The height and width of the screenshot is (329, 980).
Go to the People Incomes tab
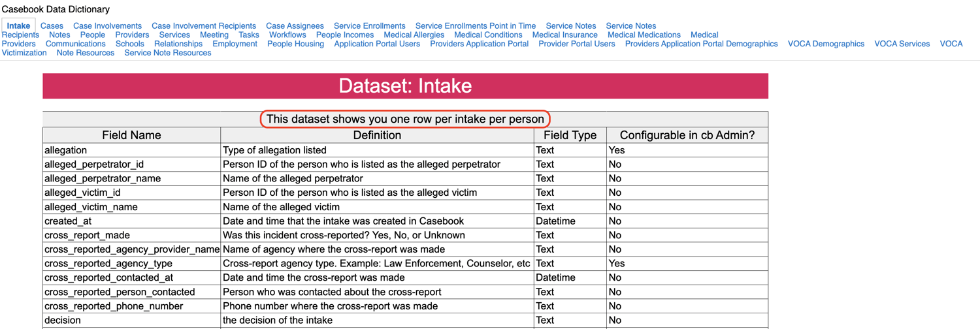(345, 35)
